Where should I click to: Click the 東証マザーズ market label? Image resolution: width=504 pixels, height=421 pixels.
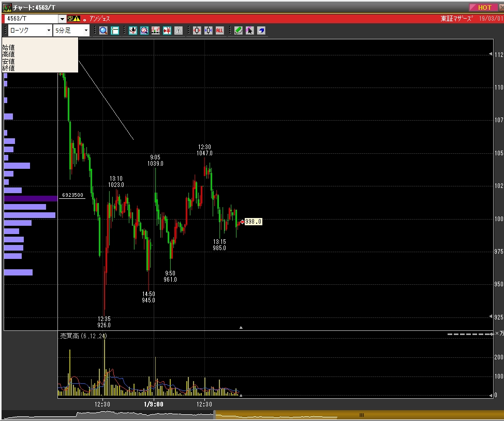coord(457,19)
